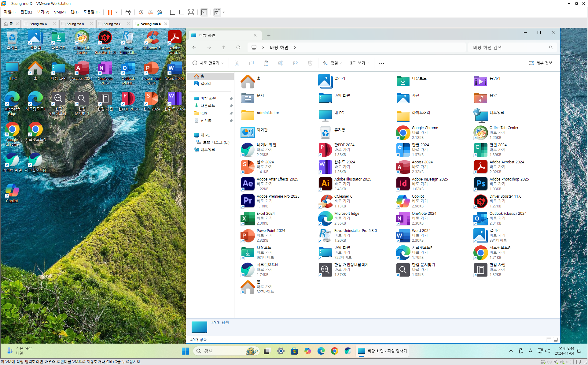The width and height of the screenshot is (588, 365).
Task: Open Adobe Premiere Pro 2025 shortcut
Action: pyautogui.click(x=248, y=201)
